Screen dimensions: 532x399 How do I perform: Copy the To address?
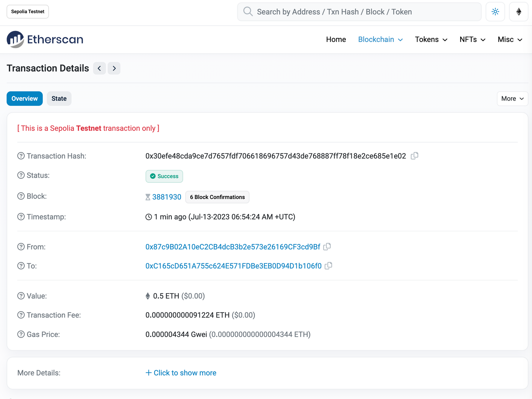[328, 266]
